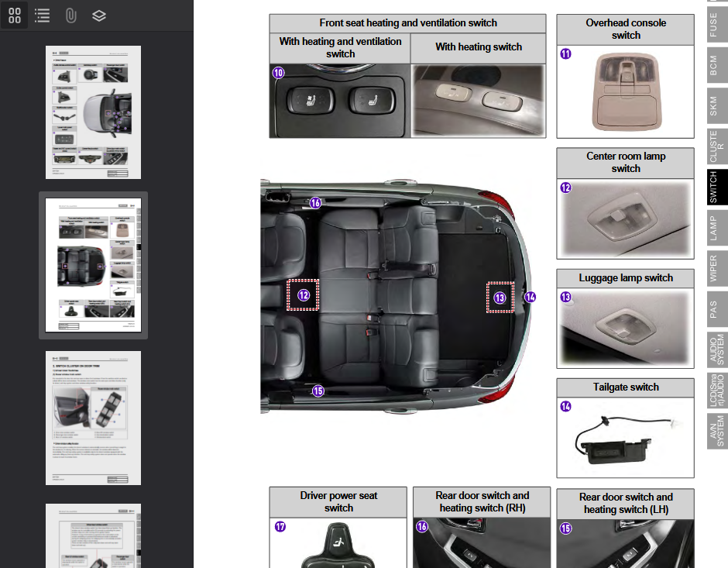Select the highlighted second page thumbnail

pos(93,265)
